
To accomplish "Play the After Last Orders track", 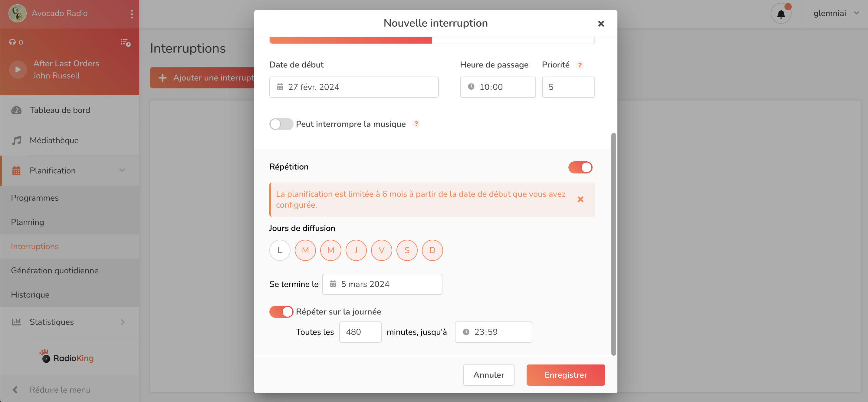I will coord(18,69).
